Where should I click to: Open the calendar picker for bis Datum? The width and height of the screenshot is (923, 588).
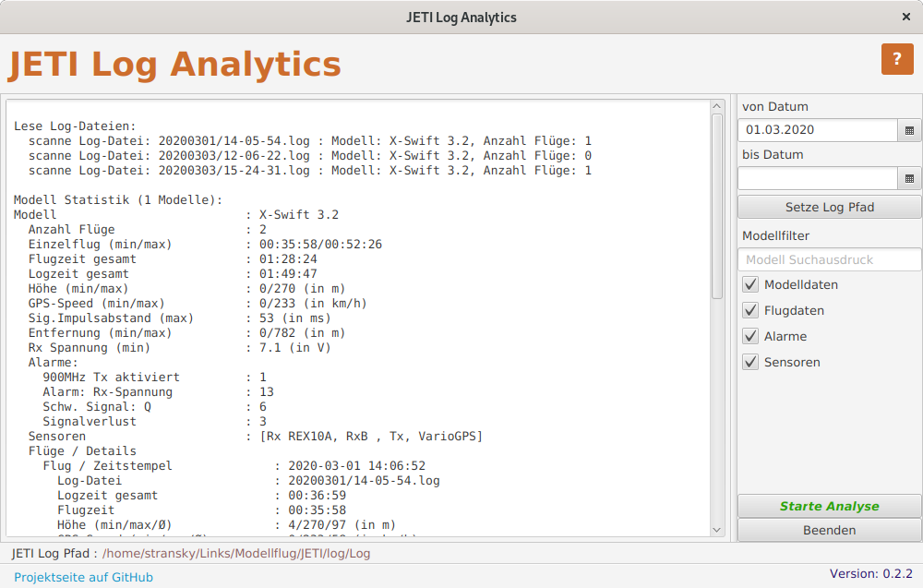click(x=909, y=178)
